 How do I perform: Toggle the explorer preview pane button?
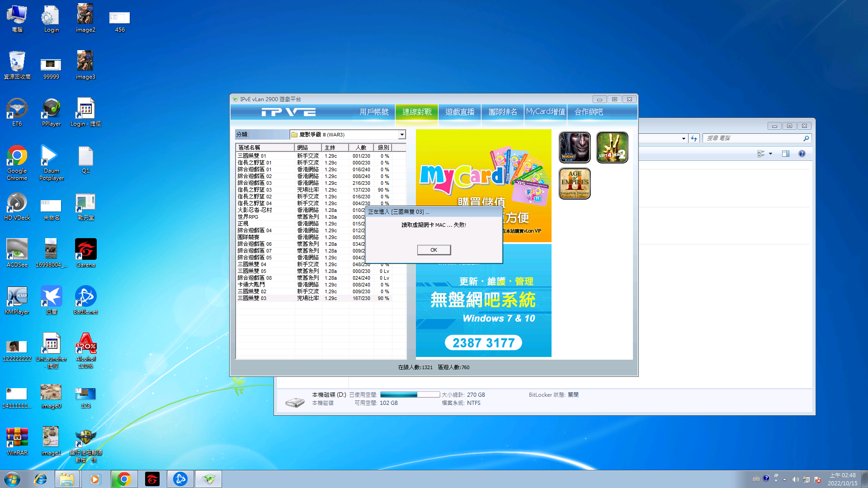(x=786, y=154)
